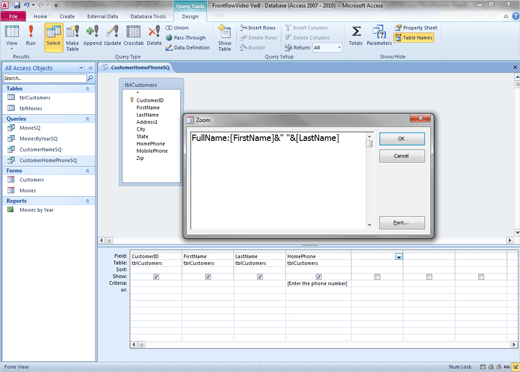Screen dimensions: 520x372
Task: Select the MovieSQ query
Action: click(x=49, y=128)
